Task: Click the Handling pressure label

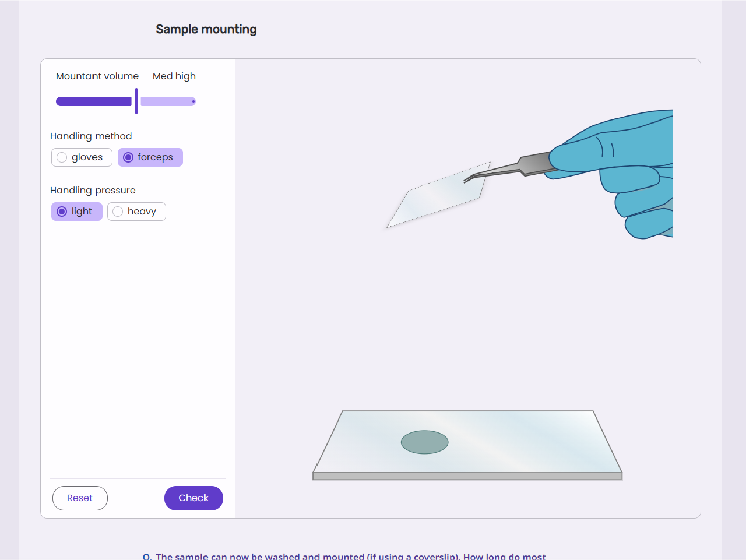Action: tap(93, 191)
